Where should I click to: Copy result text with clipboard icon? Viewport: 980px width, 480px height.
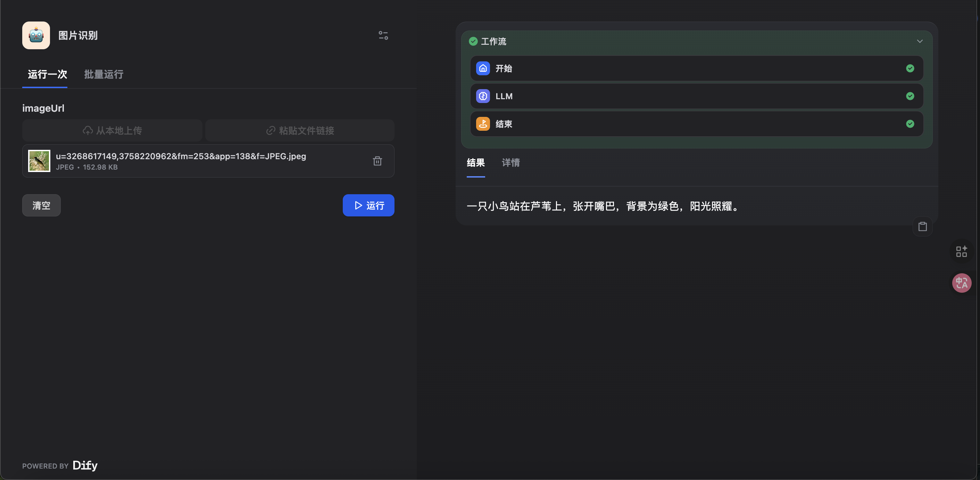(x=922, y=226)
